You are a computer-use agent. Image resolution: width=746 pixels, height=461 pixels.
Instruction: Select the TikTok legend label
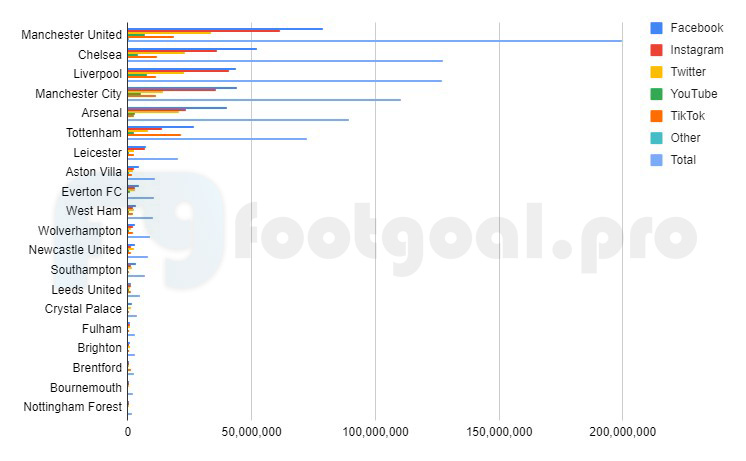(687, 116)
